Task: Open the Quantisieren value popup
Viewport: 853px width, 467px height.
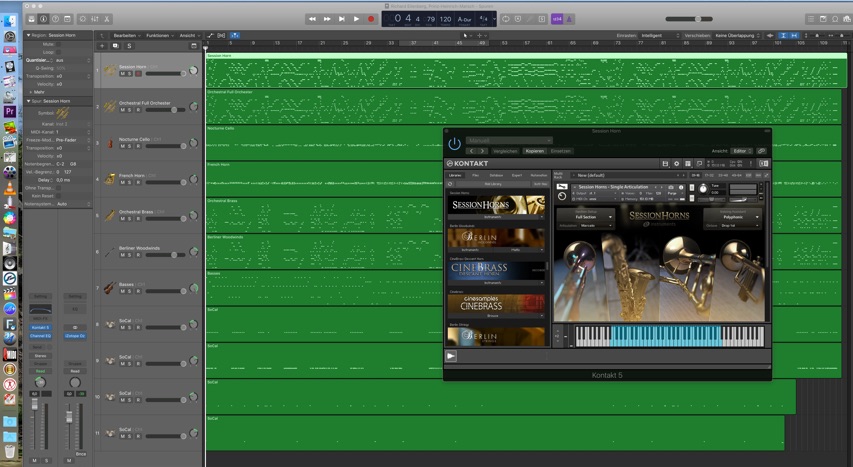Action: pyautogui.click(x=72, y=60)
